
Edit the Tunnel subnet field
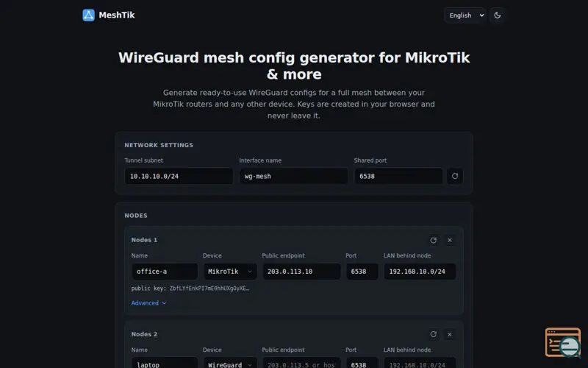click(179, 176)
